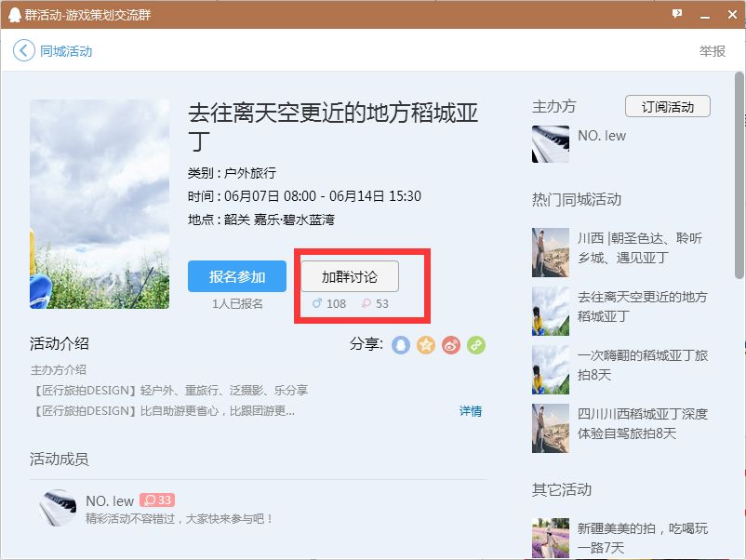Image resolution: width=746 pixels, height=560 pixels.
Task: Share the activity to Sina Weibo
Action: pyautogui.click(x=450, y=346)
